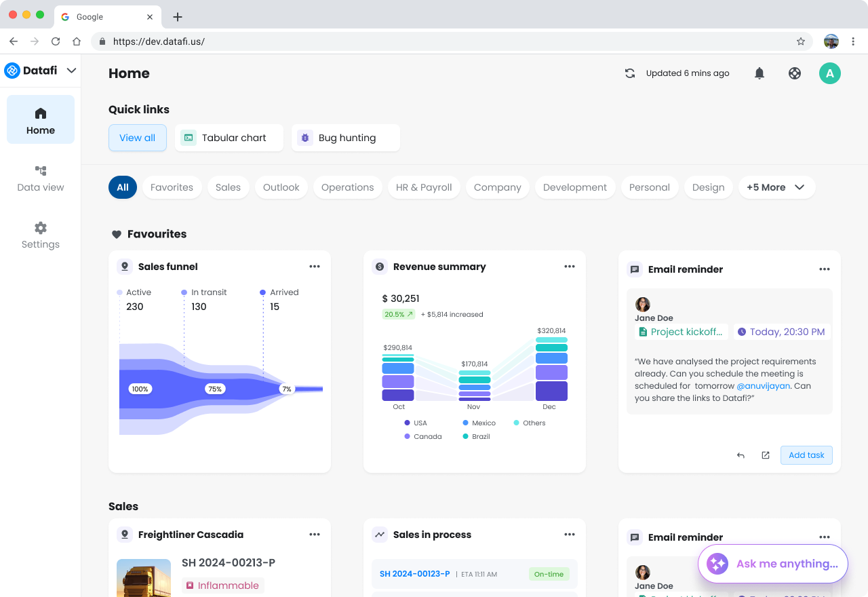The width and height of the screenshot is (868, 597).
Task: Click the help lifebuoy icon in the header
Action: point(795,73)
